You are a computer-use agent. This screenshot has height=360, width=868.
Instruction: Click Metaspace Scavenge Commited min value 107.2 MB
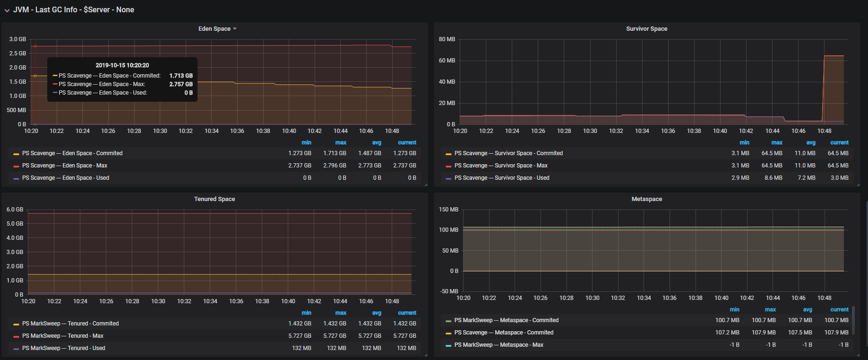point(727,333)
